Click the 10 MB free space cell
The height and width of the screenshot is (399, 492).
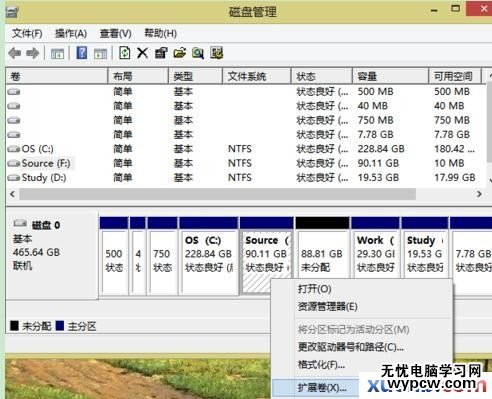point(449,163)
